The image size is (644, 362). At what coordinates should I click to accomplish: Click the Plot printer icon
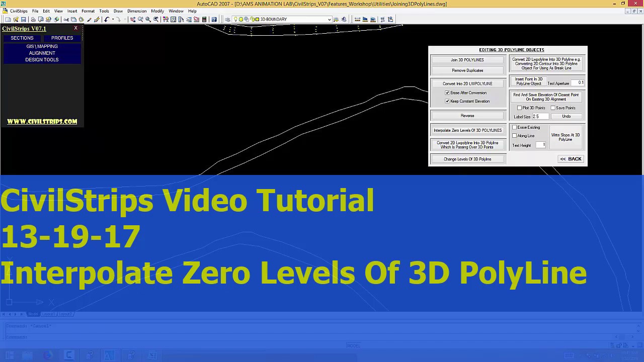point(33,20)
